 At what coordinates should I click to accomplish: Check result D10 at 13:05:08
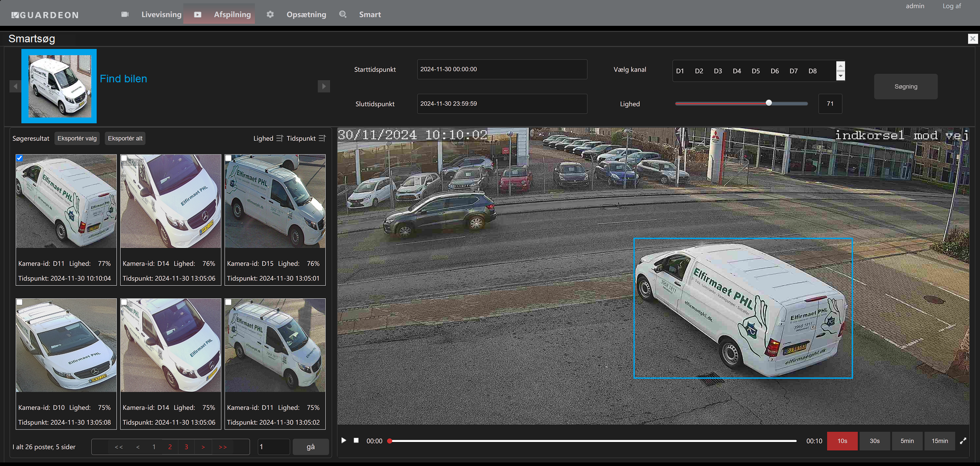[x=20, y=302]
